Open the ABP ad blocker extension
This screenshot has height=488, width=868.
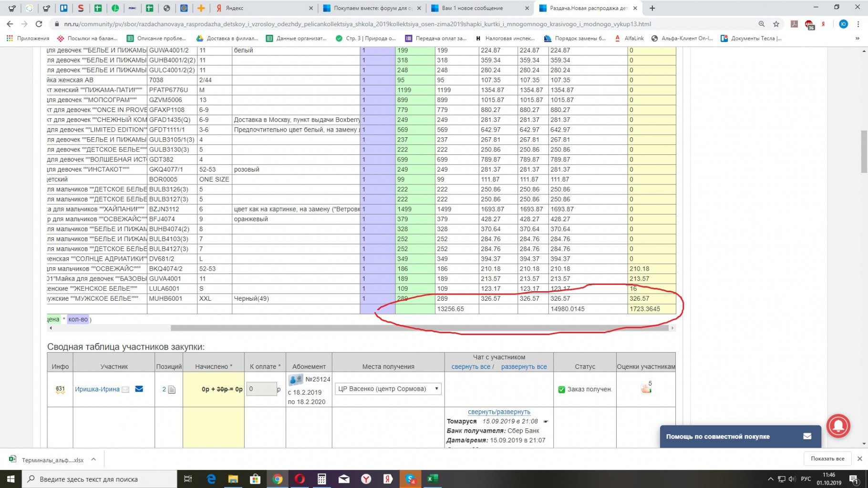click(x=809, y=24)
